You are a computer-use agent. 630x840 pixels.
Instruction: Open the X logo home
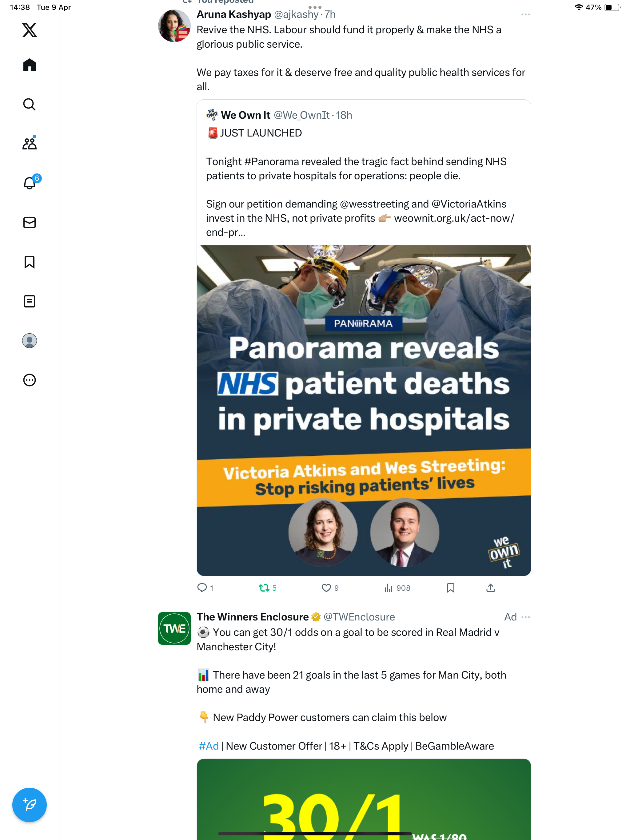pos(29,30)
